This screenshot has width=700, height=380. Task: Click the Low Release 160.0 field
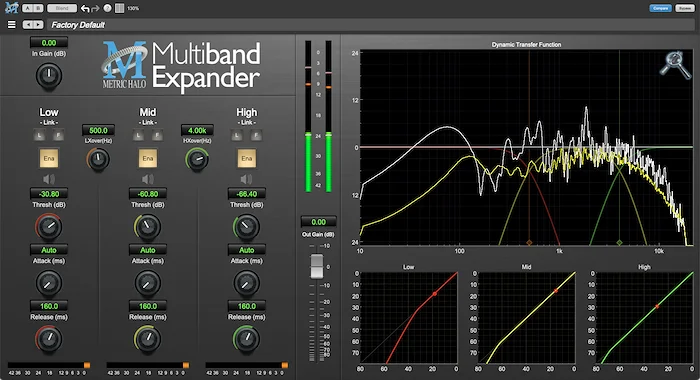pos(49,306)
